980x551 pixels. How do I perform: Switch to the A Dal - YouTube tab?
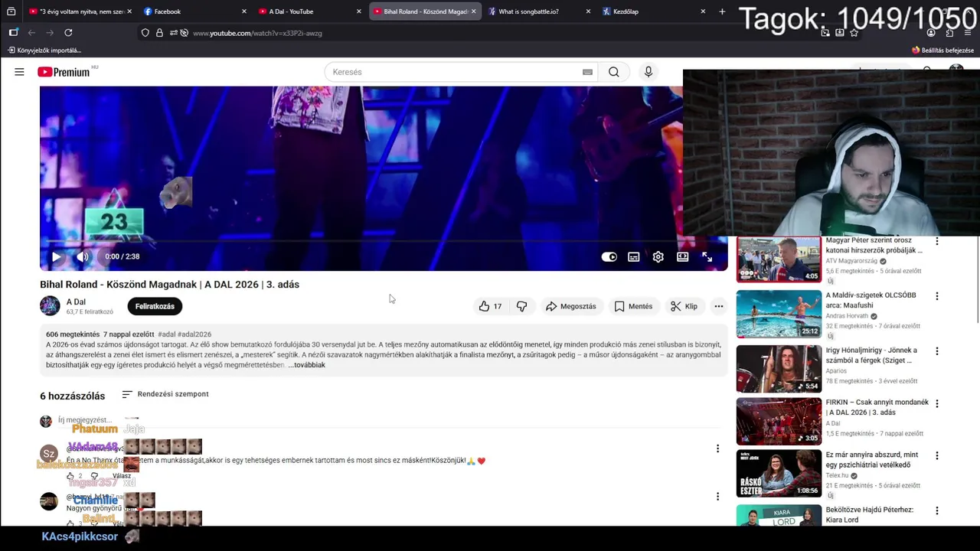[310, 11]
